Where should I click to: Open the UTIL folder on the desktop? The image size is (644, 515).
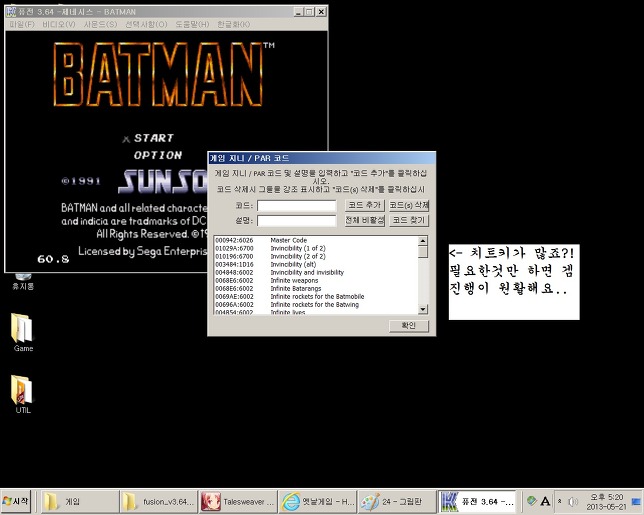23,394
